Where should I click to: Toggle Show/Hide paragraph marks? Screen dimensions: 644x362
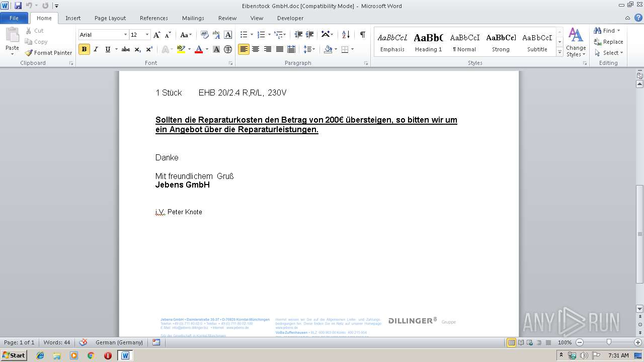tap(362, 35)
